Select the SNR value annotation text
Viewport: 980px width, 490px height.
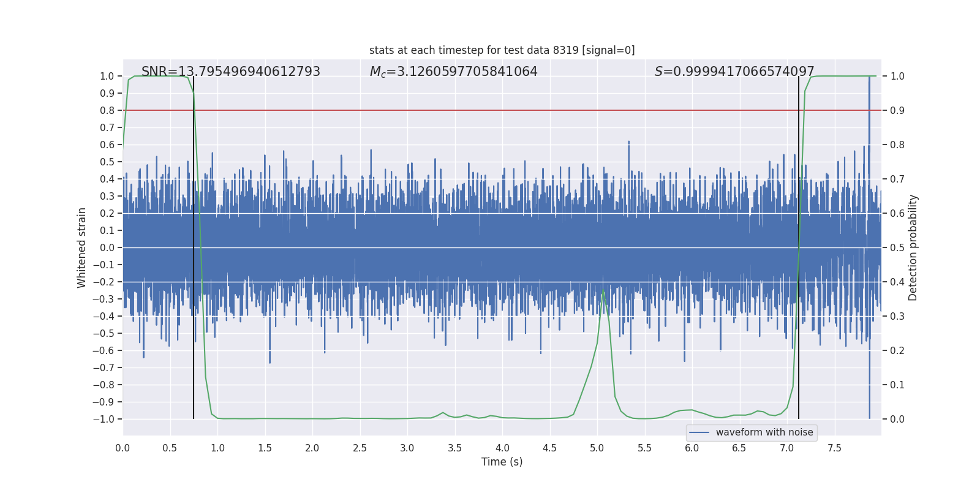pos(230,72)
